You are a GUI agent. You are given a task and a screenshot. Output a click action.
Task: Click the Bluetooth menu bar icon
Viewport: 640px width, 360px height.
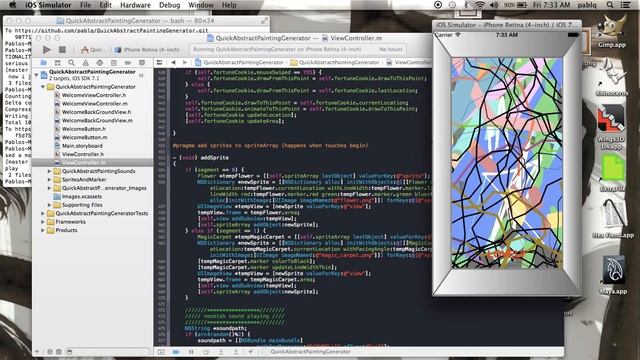pyautogui.click(x=466, y=5)
